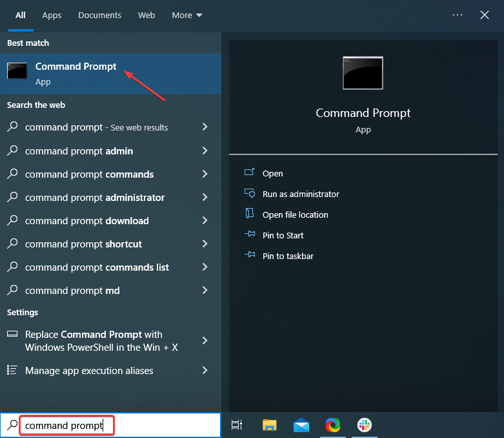Click list icon beside Manage app execution aliases
Viewport: 504px width, 438px height.
[x=12, y=370]
